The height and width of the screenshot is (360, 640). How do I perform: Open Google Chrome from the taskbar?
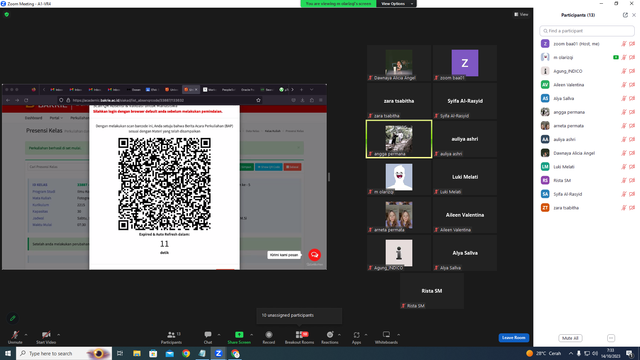click(x=186, y=353)
